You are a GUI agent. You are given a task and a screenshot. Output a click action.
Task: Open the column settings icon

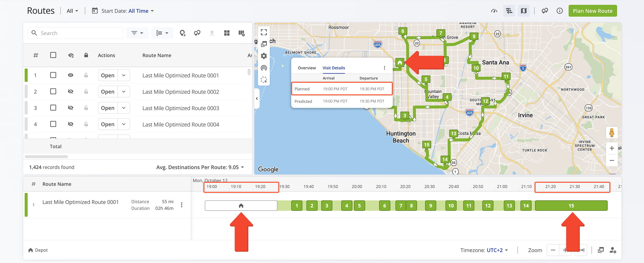click(241, 33)
